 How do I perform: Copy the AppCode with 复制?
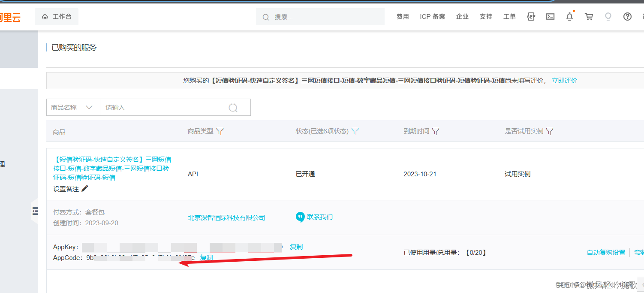point(206,257)
